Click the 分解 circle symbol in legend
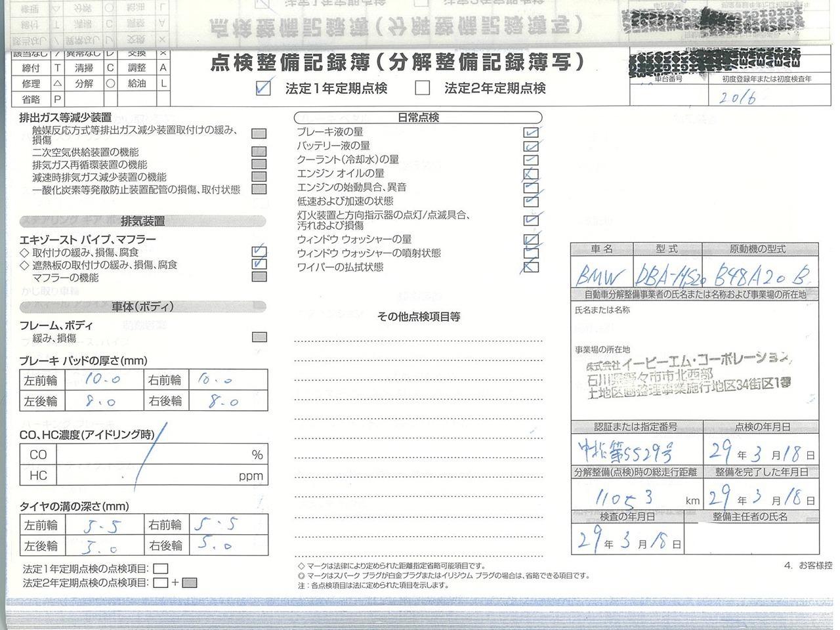This screenshot has height=630, width=840. (x=110, y=84)
